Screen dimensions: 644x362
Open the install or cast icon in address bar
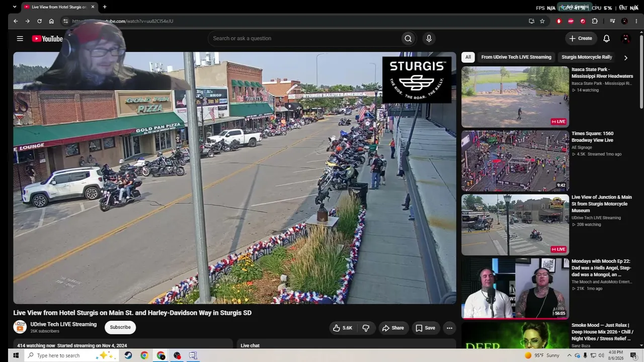pos(531,21)
